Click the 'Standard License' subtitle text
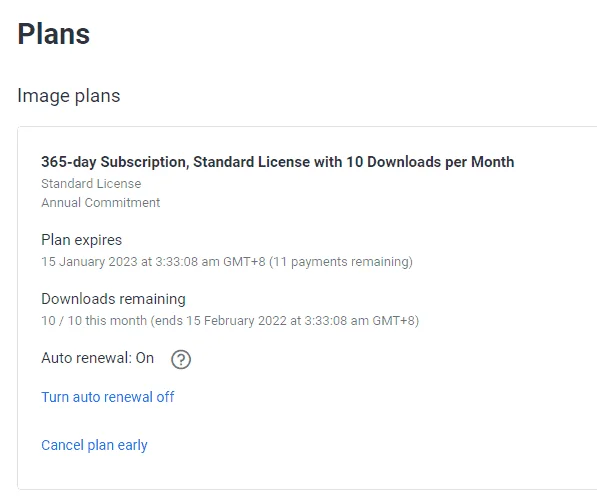The image size is (597, 498). [91, 184]
